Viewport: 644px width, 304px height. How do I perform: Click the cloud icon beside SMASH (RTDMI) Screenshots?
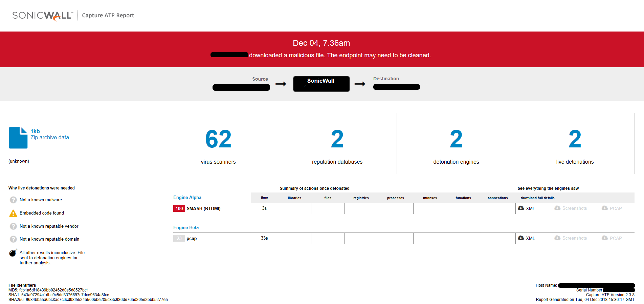pyautogui.click(x=557, y=208)
